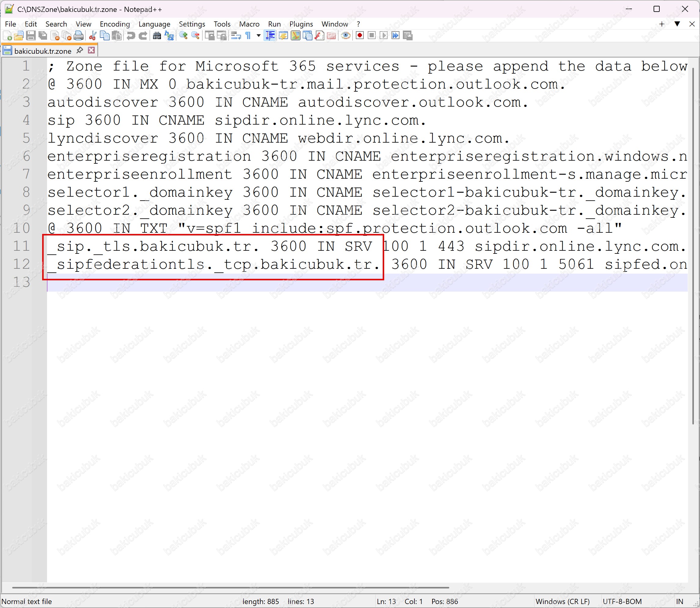Screen dimensions: 700x608
Task: Open the Encoding menu
Action: click(x=115, y=24)
